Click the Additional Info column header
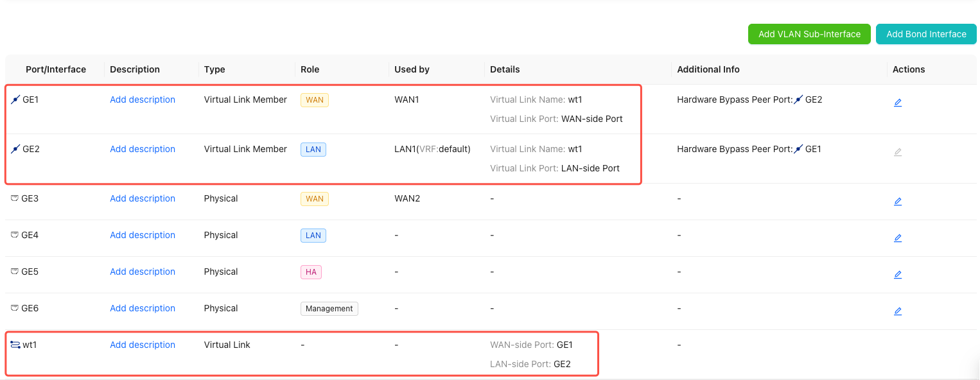The width and height of the screenshot is (980, 380). tap(708, 69)
